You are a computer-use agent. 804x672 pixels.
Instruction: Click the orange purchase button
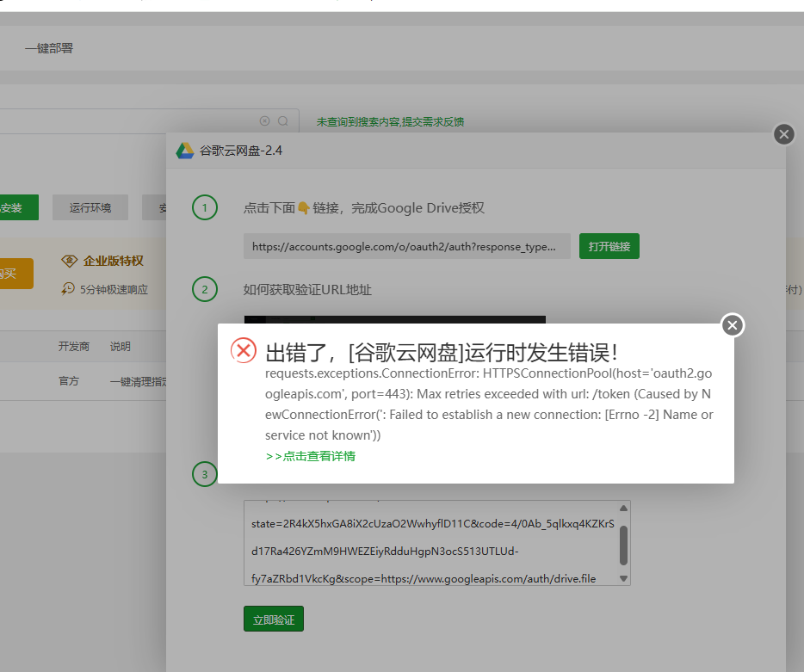click(16, 274)
